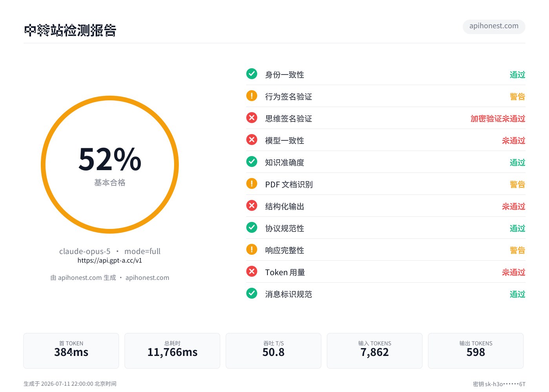Click the red cross icon for 思维签名验证
The width and height of the screenshot is (549, 392).
point(252,118)
